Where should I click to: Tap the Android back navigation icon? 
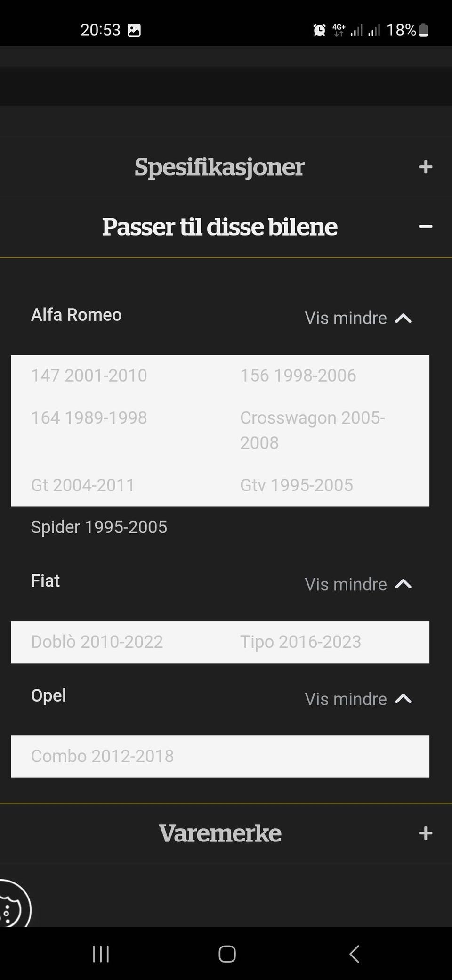354,954
